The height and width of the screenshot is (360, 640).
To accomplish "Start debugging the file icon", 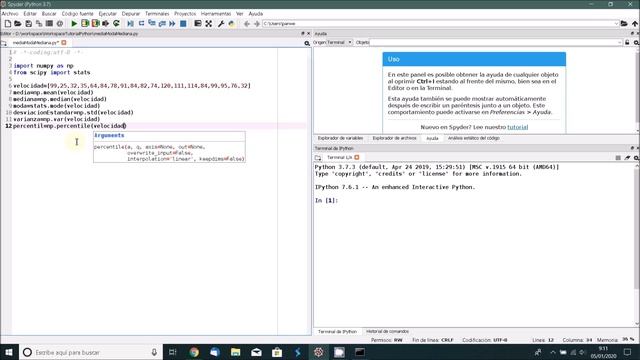I will pos(130,24).
